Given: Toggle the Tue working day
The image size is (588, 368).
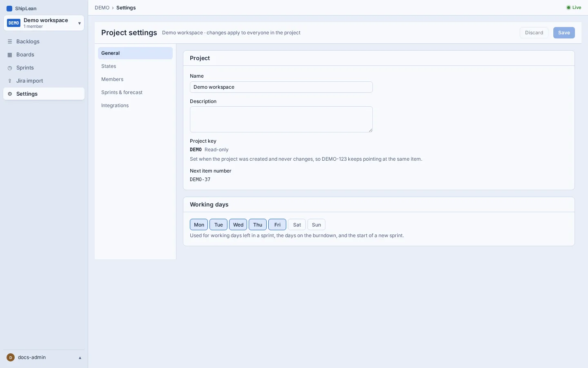Looking at the screenshot, I should point(218,224).
